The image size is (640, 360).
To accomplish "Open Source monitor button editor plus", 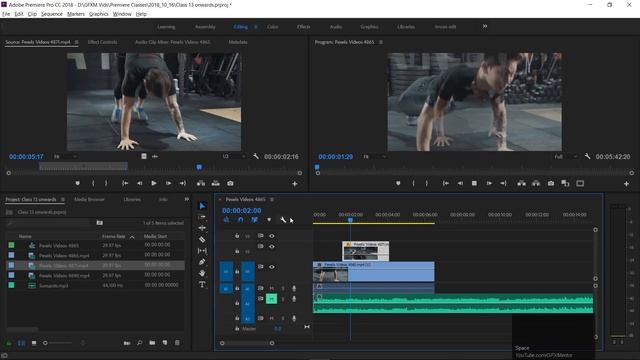I will tap(295, 184).
